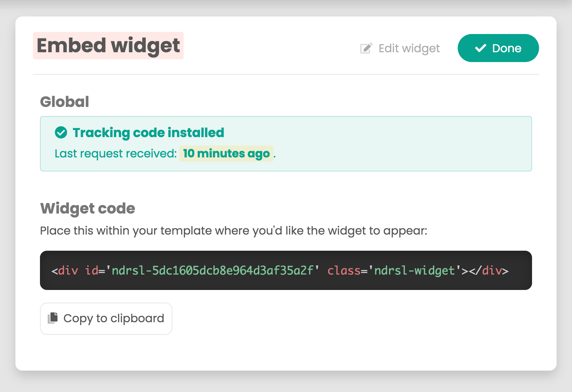Click the Embed widget title
The width and height of the screenshot is (572, 392).
pyautogui.click(x=108, y=46)
